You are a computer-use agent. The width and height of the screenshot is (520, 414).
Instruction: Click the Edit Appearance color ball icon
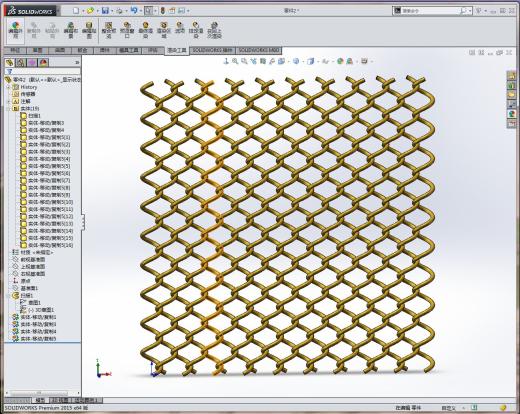pyautogui.click(x=340, y=61)
